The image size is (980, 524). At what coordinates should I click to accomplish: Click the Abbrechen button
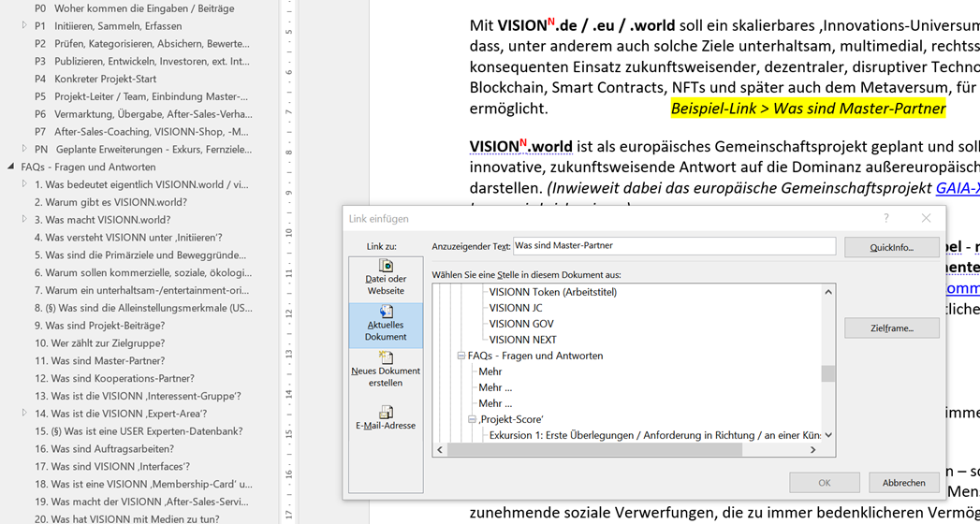[x=904, y=483]
